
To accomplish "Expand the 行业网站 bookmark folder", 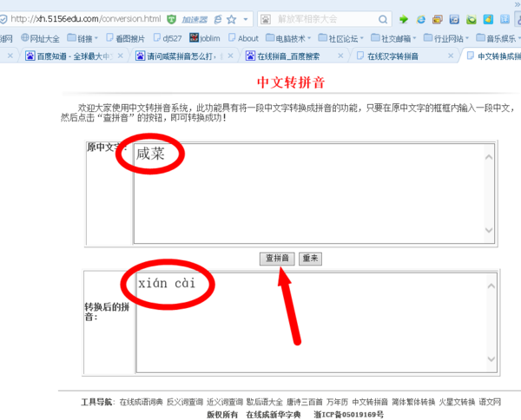I will (446, 38).
